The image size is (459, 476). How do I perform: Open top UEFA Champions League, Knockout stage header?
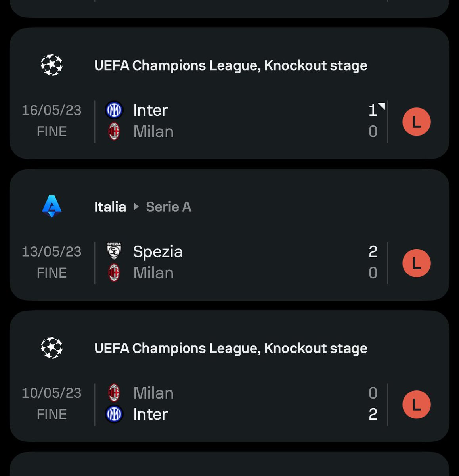point(231,65)
